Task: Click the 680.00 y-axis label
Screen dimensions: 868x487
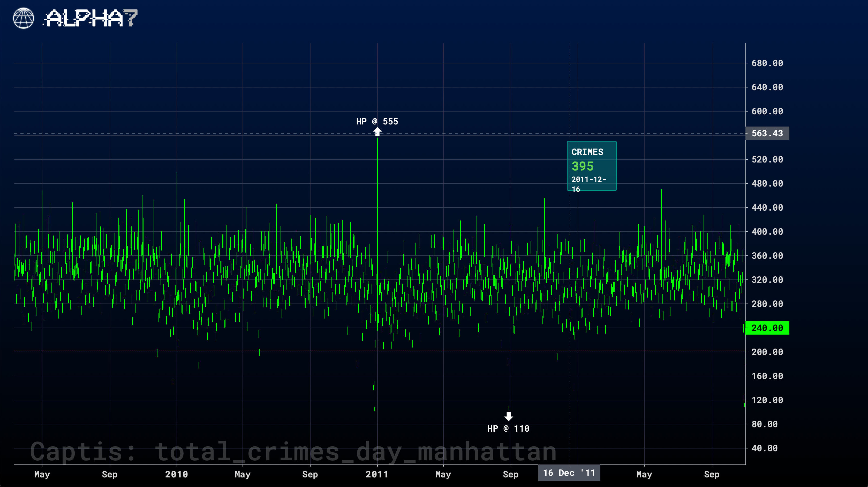Action: [x=767, y=63]
